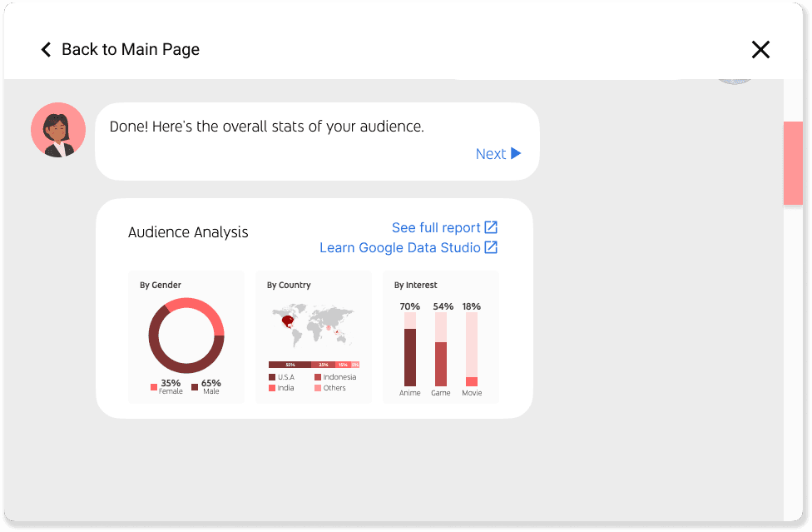Click the 'By Country' card title
The width and height of the screenshot is (812, 532).
(x=289, y=285)
